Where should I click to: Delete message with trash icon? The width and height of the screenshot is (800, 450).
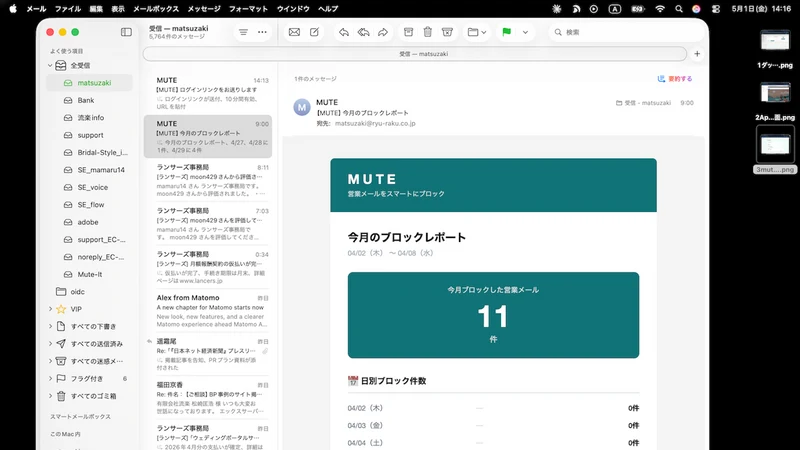[x=428, y=32]
